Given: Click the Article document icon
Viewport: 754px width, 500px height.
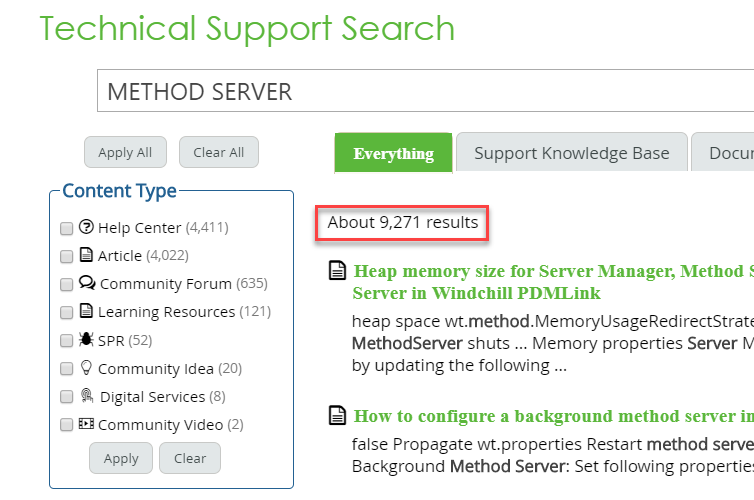Looking at the screenshot, I should 86,255.
